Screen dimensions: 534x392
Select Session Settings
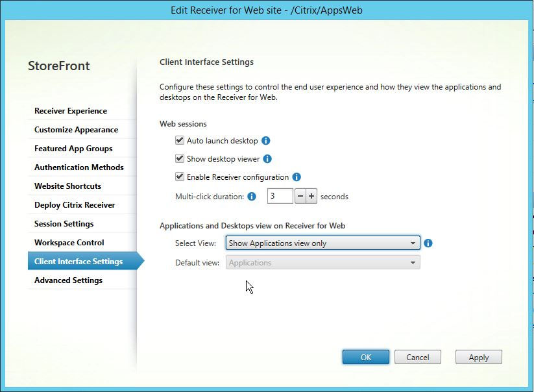pyautogui.click(x=82, y=224)
